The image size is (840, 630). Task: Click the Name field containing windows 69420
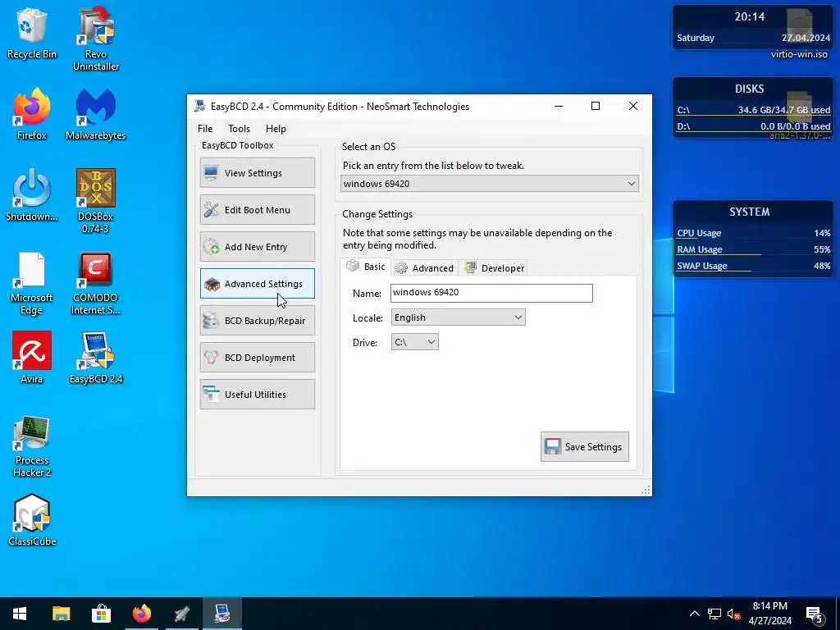pos(491,293)
